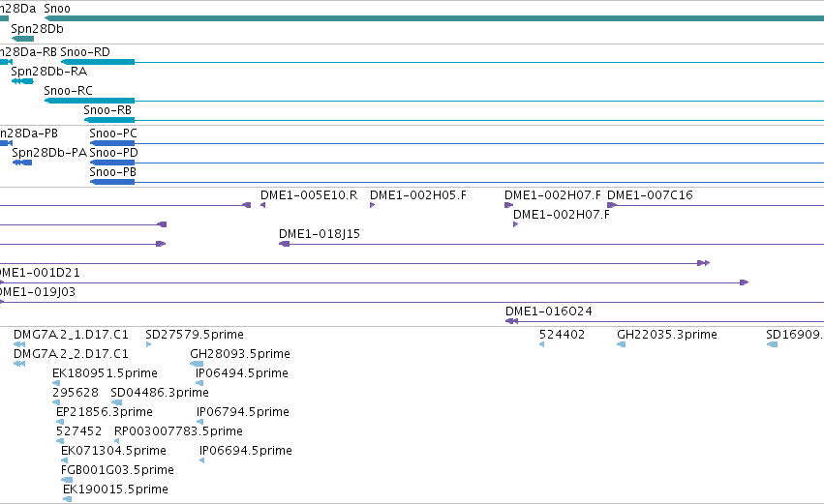Pick the Snoo-RB transcript label
The width and height of the screenshot is (824, 504).
107,110
